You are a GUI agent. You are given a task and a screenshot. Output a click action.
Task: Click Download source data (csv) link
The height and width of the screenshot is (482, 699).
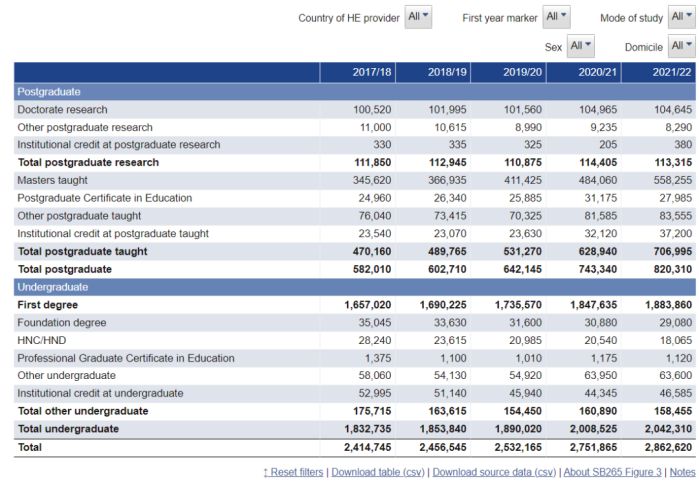click(494, 472)
